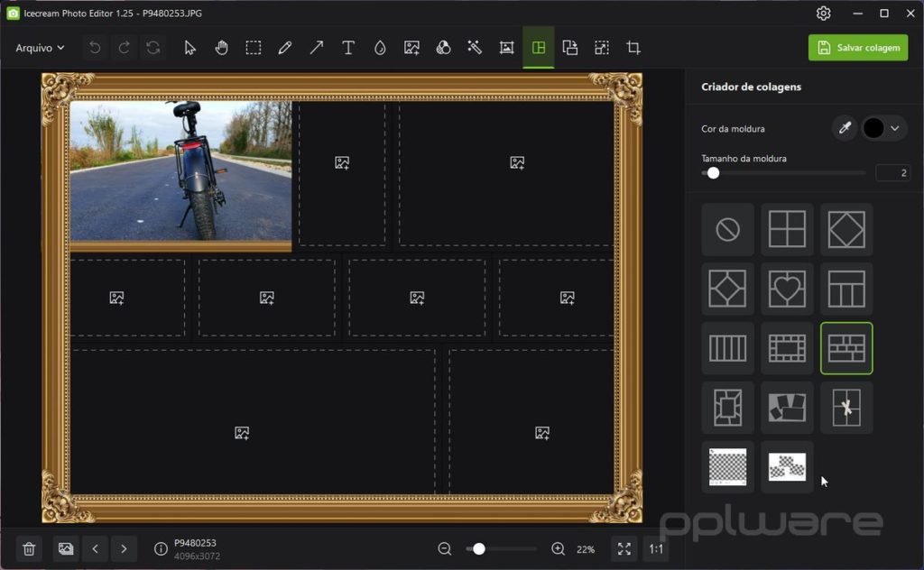
Task: Go to the next image arrow
Action: pyautogui.click(x=124, y=548)
